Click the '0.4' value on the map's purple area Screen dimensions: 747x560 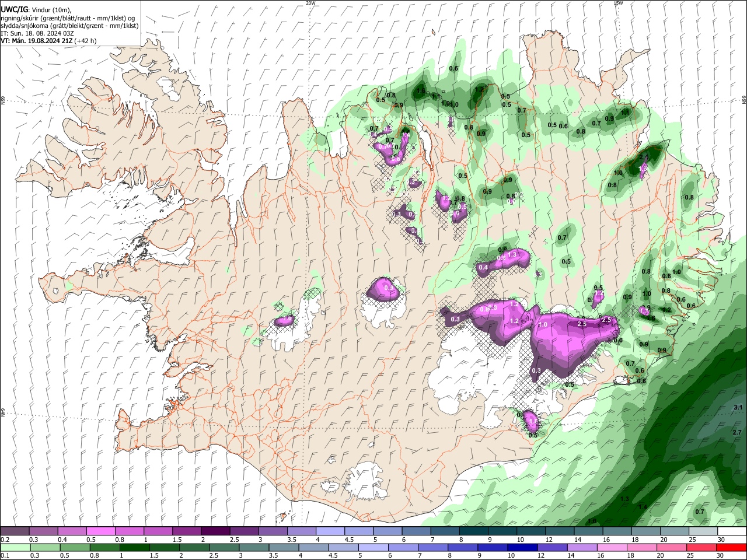click(x=483, y=268)
